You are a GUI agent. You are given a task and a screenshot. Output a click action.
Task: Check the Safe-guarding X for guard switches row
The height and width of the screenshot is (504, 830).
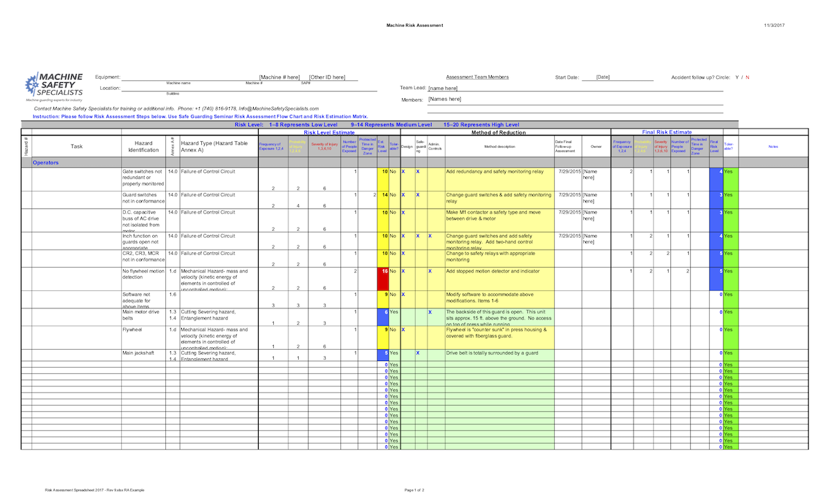click(418, 195)
